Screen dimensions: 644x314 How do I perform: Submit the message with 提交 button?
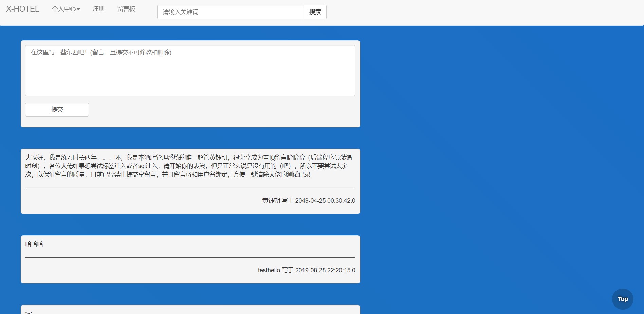click(x=57, y=110)
